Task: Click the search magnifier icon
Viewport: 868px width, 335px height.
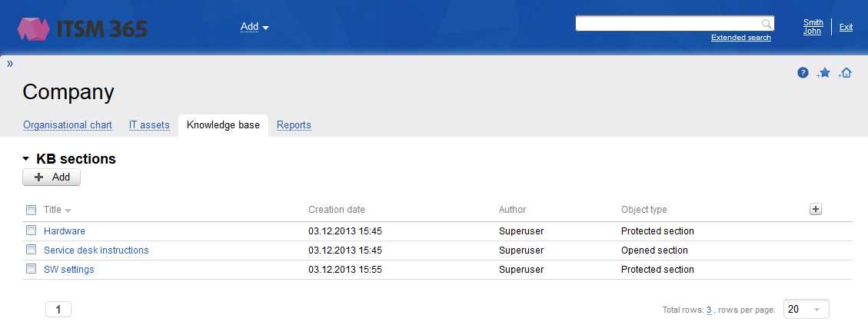Action: 766,24
